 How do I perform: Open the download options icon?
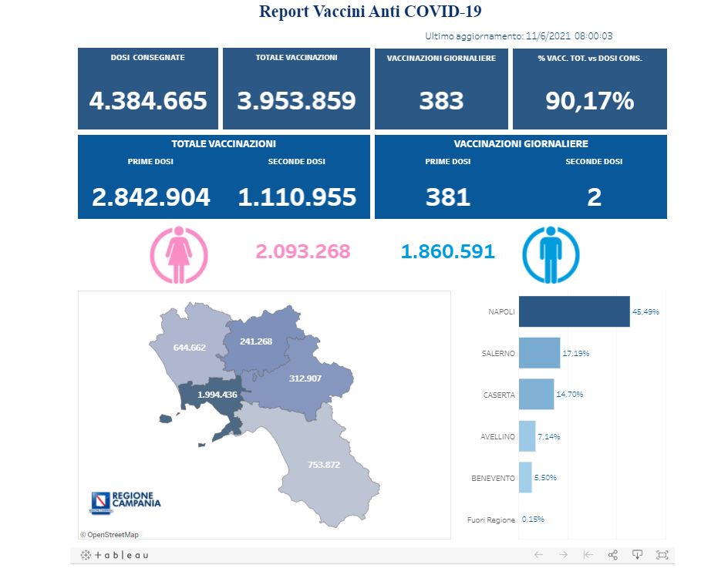click(638, 555)
